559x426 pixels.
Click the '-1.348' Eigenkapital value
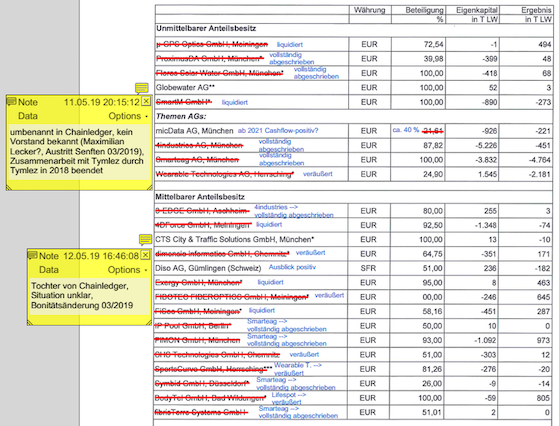[x=485, y=225]
